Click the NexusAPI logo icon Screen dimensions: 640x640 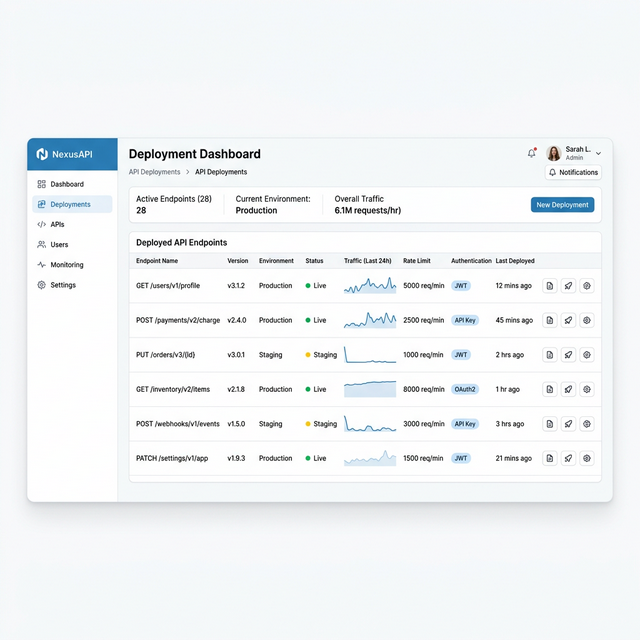42,154
